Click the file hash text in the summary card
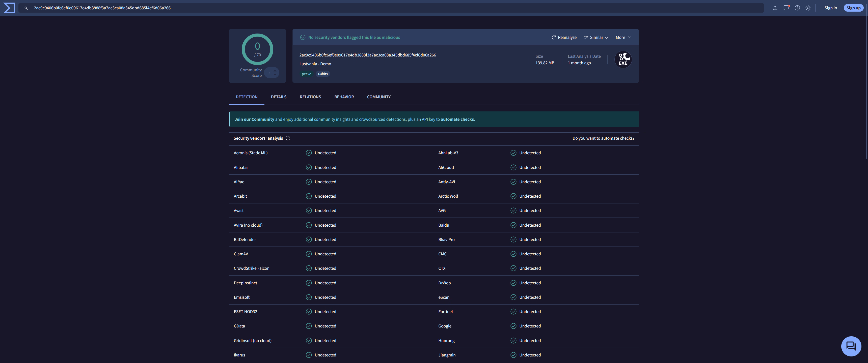 tap(368, 55)
